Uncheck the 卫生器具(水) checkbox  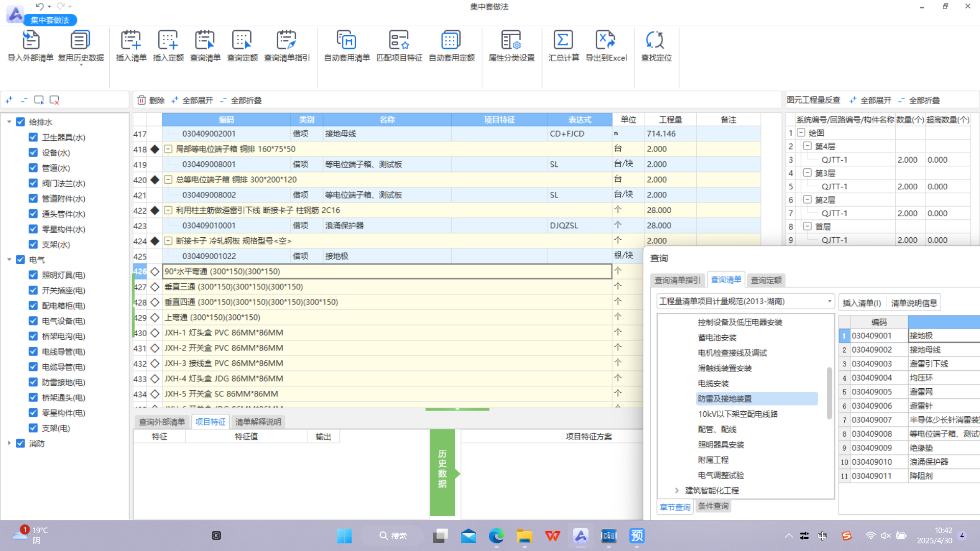tap(33, 137)
